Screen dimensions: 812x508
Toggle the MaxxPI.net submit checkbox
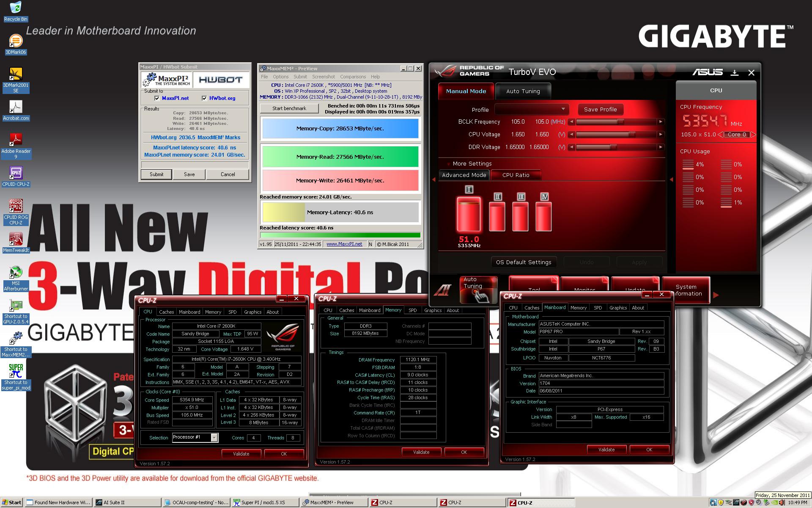click(157, 98)
